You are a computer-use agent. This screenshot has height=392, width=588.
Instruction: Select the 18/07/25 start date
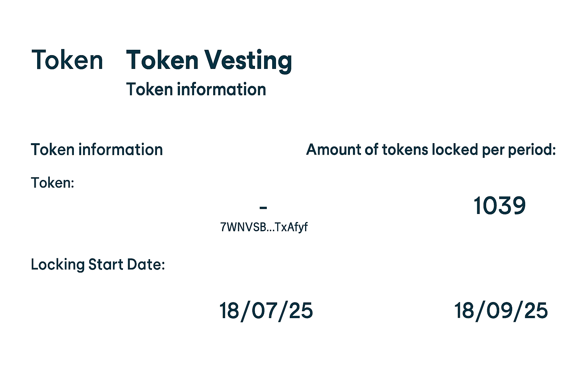(266, 310)
